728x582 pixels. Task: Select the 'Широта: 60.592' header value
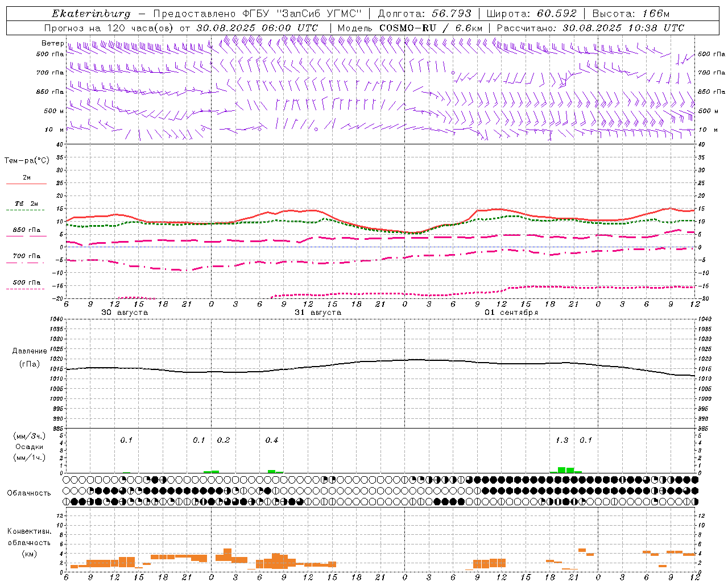click(x=531, y=14)
